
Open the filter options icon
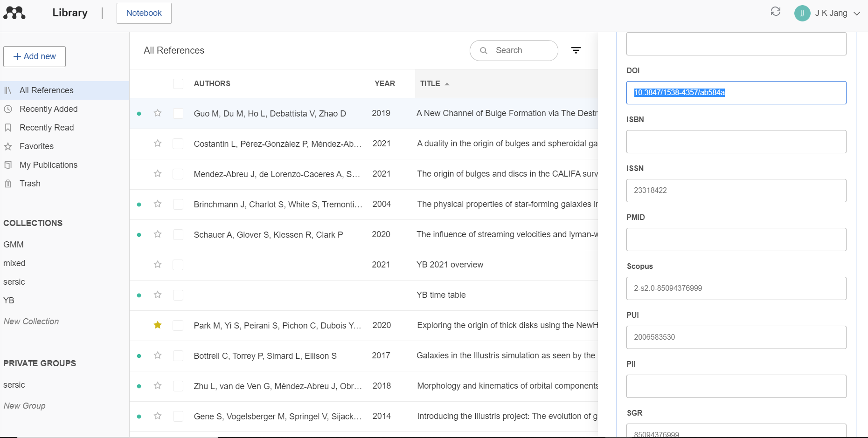coord(576,50)
